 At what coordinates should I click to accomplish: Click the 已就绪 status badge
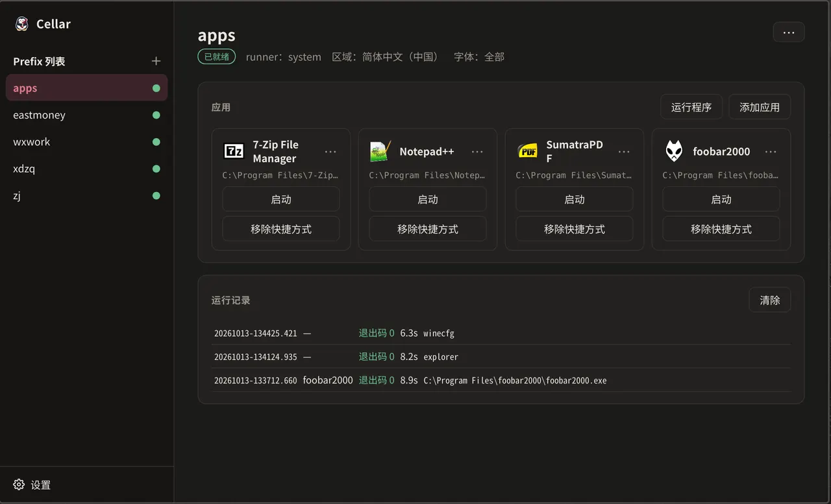coord(217,57)
